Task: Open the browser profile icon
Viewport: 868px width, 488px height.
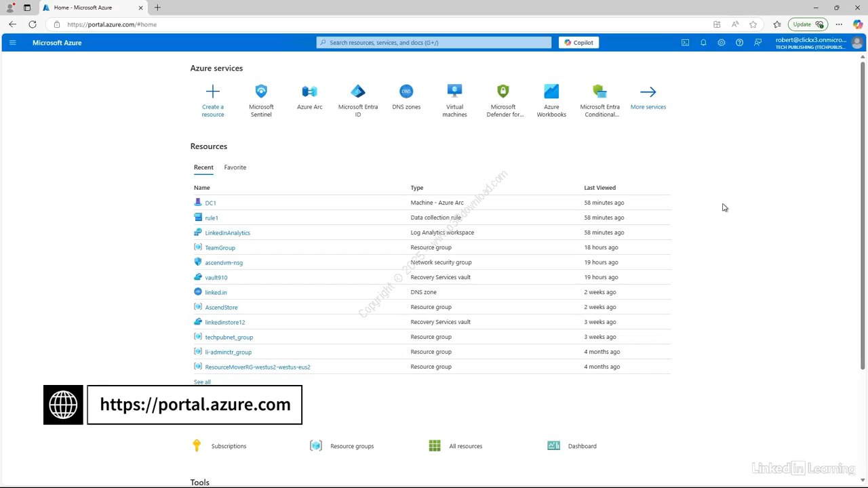Action: click(x=10, y=7)
